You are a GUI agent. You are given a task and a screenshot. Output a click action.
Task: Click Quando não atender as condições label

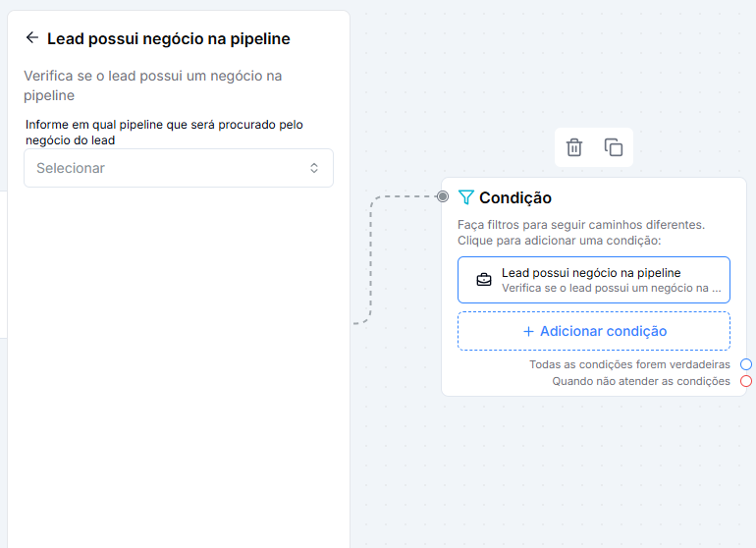coord(641,381)
